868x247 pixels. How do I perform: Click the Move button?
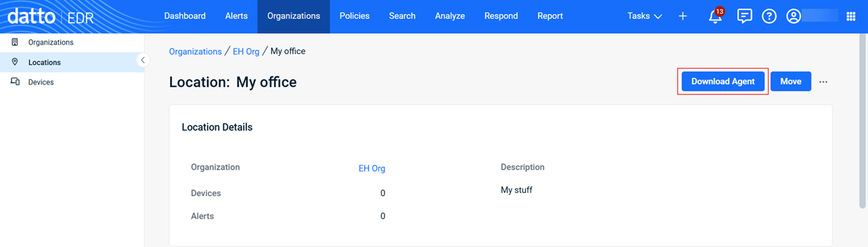point(791,81)
